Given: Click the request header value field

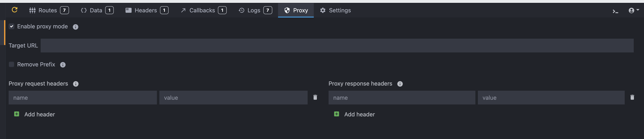Looking at the screenshot, I should pyautogui.click(x=233, y=97).
